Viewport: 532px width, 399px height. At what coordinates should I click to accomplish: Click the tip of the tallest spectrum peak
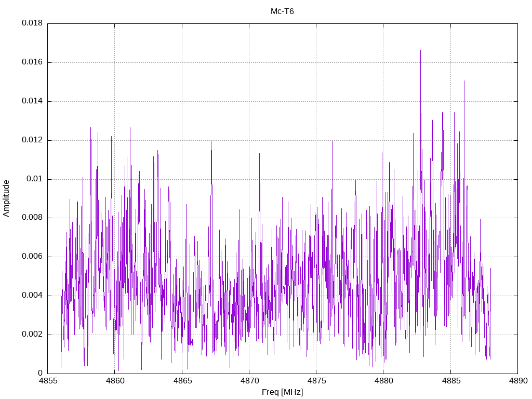point(420,50)
